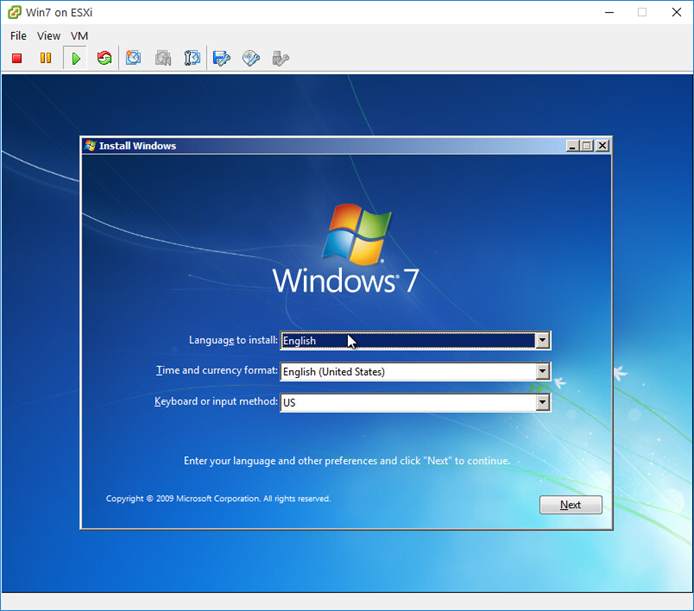Click the Install Windows title bar flag icon
The image size is (694, 611).
[90, 146]
